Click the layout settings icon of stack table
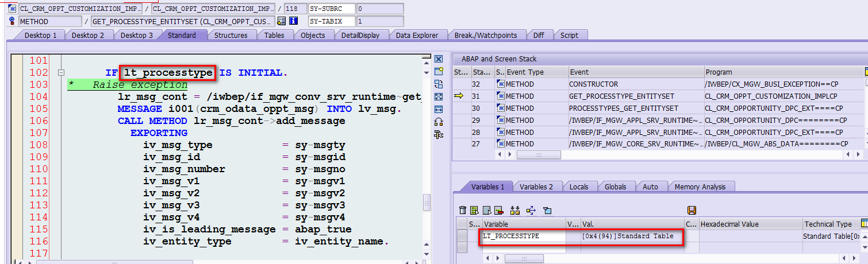The width and height of the screenshot is (868, 264). click(x=866, y=72)
